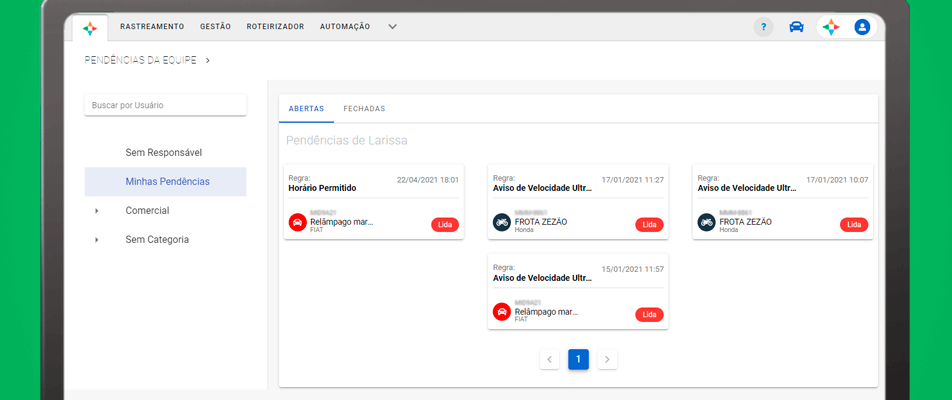Open the Horário Permitido rule title
The width and height of the screenshot is (952, 400).
click(322, 188)
